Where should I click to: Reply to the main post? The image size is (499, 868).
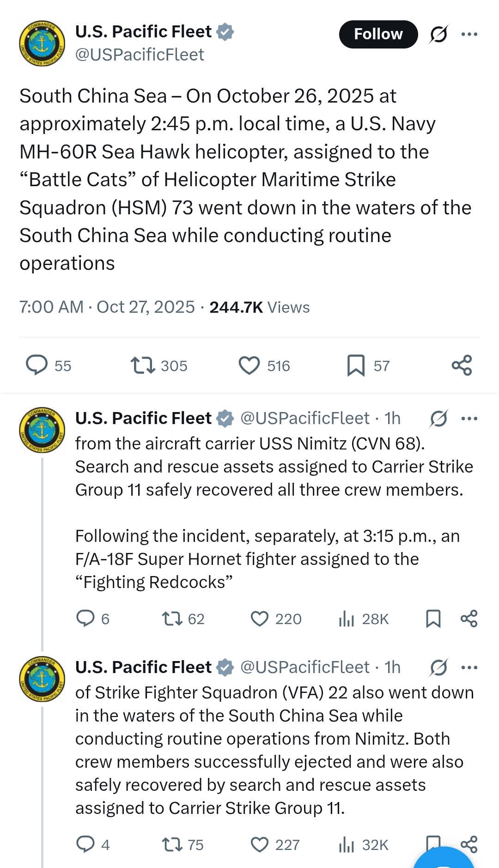point(37,365)
